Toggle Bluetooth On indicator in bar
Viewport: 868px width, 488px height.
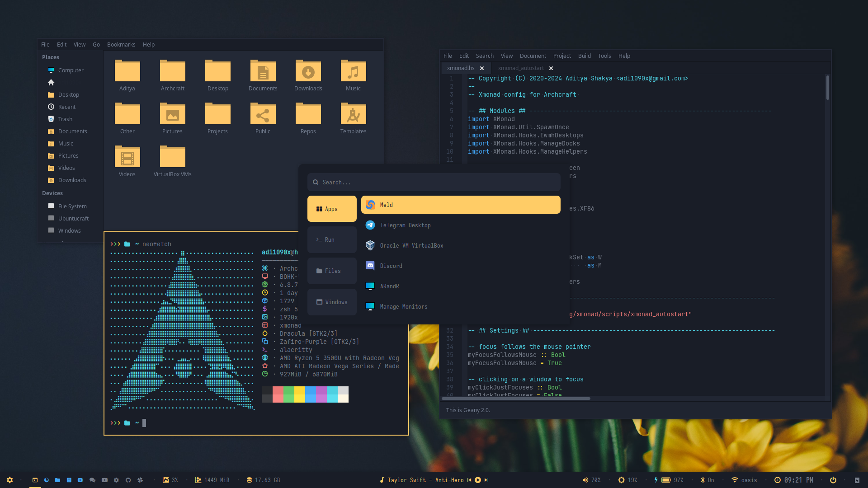point(707,480)
